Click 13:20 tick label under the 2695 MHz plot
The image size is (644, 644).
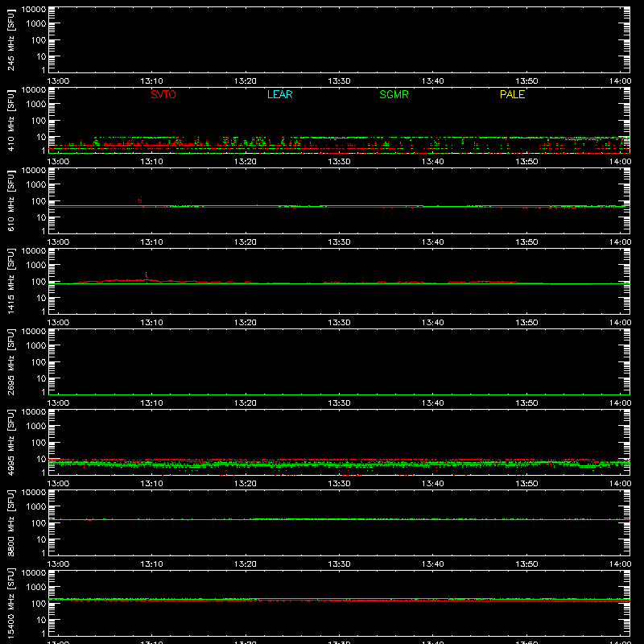(246, 403)
